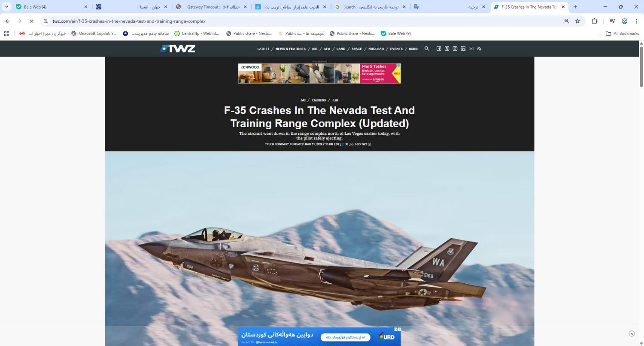Open Chrome extensions puzzle icon
This screenshot has width=644, height=346.
pos(595,21)
